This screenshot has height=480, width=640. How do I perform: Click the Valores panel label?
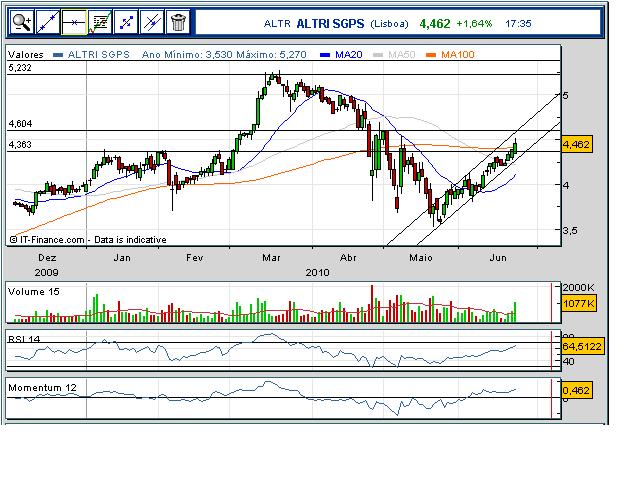[x=26, y=55]
